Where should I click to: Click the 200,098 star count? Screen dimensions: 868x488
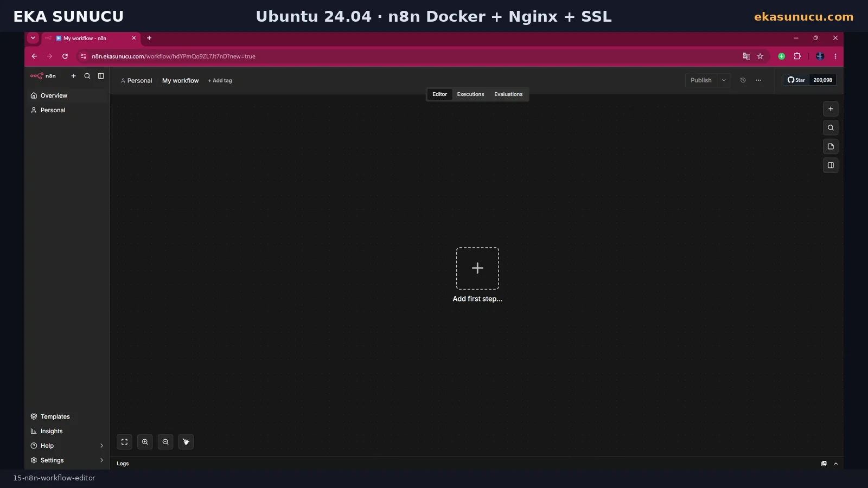[822, 80]
